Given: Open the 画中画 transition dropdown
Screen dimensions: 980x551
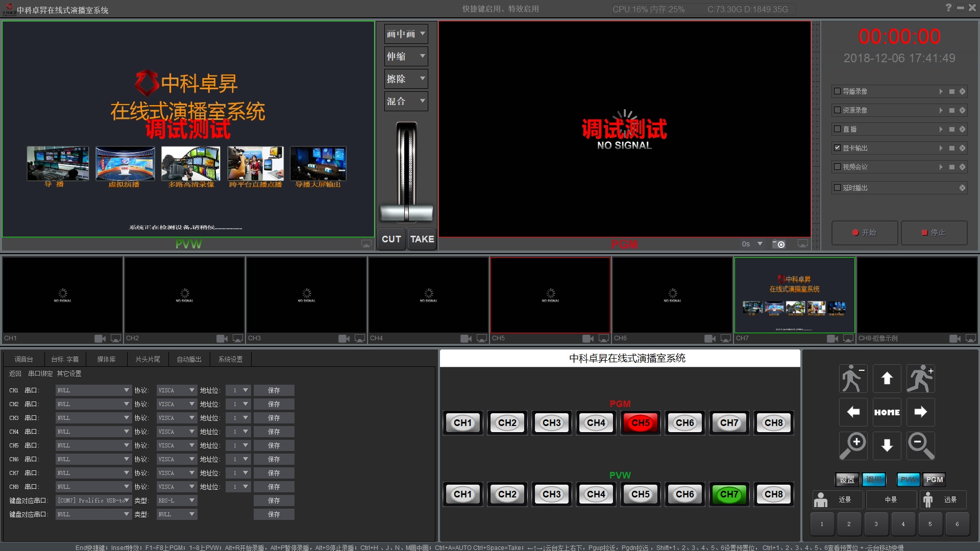Looking at the screenshot, I should pyautogui.click(x=406, y=34).
